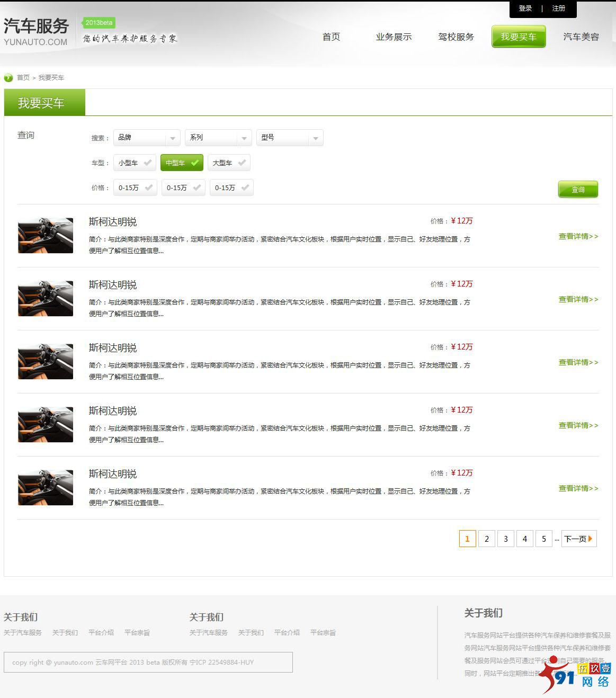Expand the 品牌 brand dropdown
Screen dimensions: 616x698
click(147, 138)
